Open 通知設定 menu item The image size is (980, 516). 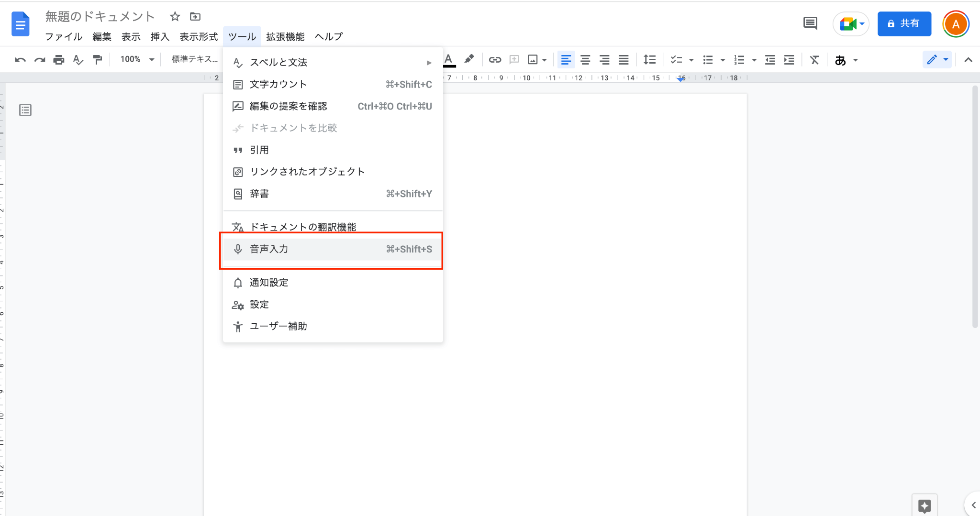[333, 283]
